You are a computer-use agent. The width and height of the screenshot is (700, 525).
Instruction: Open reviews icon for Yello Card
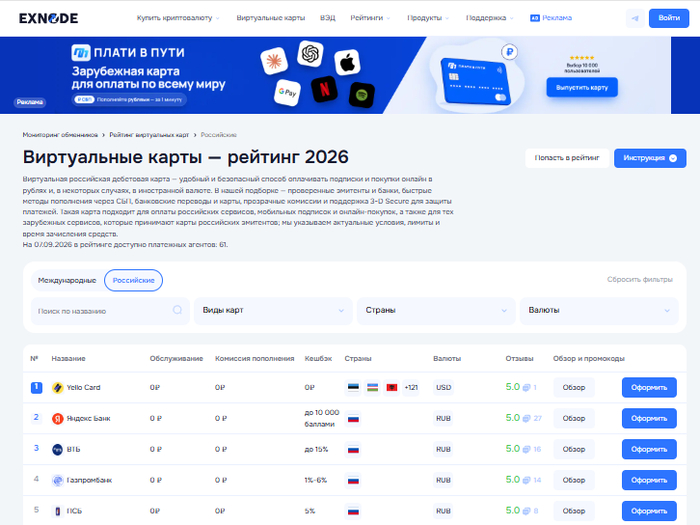pyautogui.click(x=526, y=388)
